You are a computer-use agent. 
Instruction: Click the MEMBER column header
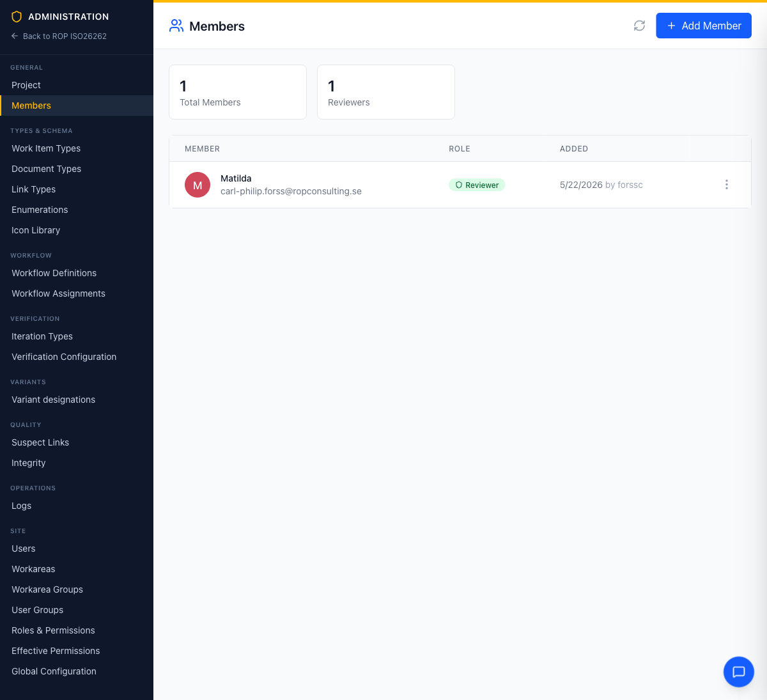pos(202,149)
